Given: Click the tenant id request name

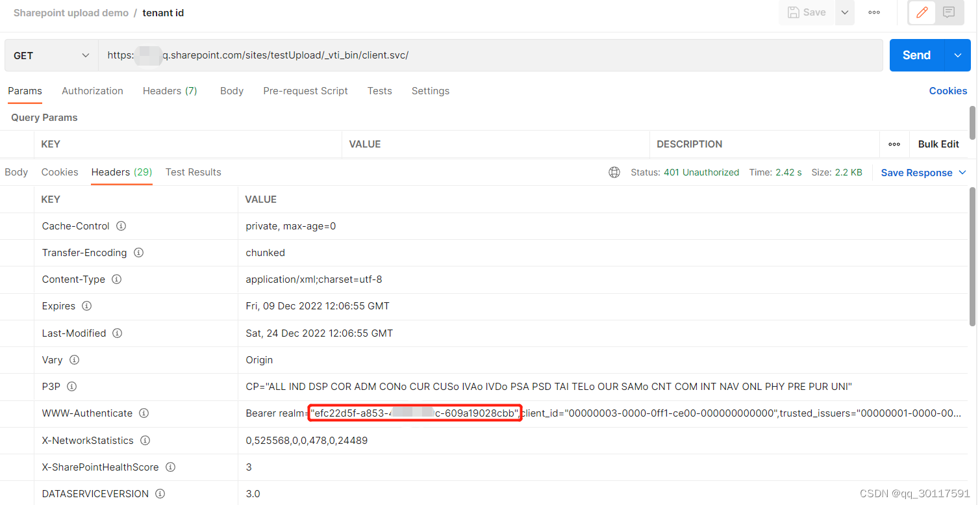Looking at the screenshot, I should (x=163, y=13).
